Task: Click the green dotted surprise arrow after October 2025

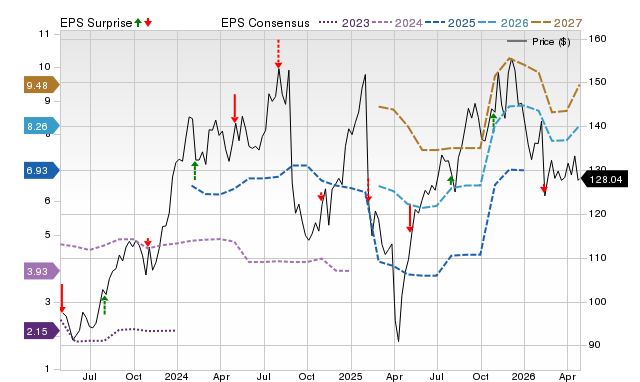Action: click(x=493, y=123)
